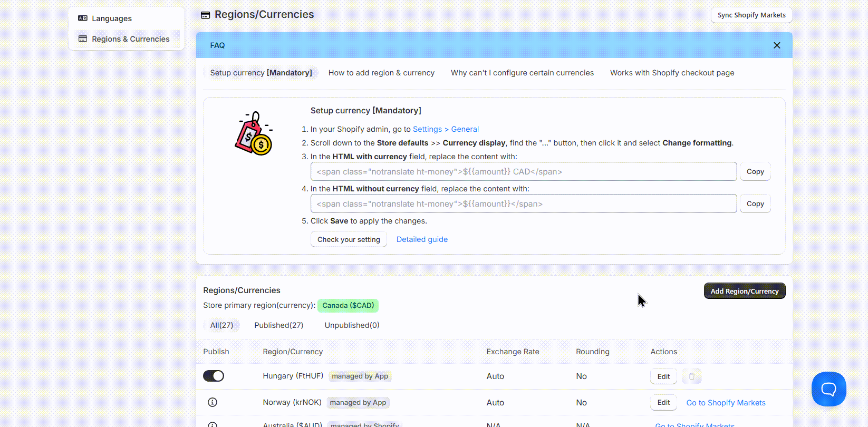
Task: Filter the list by Unpublished(0)
Action: pos(352,325)
